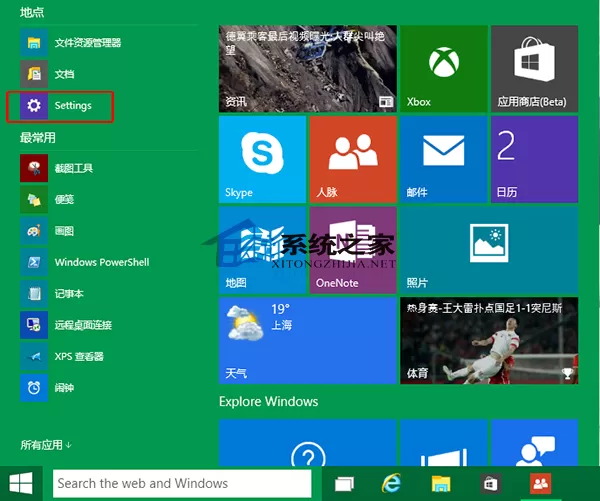
Task: Open Task View from the taskbar
Action: click(x=344, y=484)
